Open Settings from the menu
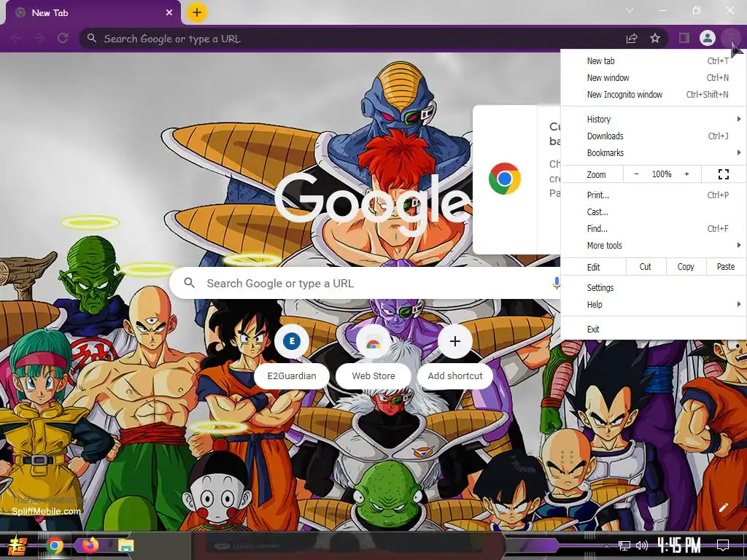 654,287
